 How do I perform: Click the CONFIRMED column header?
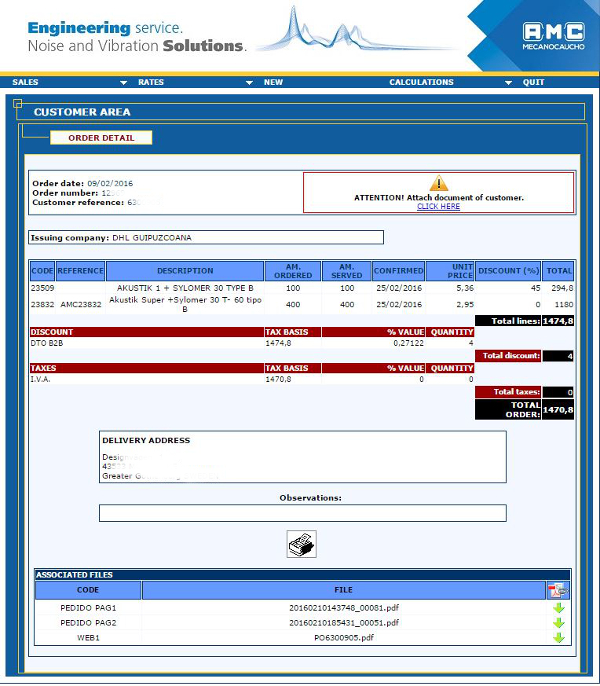398,271
